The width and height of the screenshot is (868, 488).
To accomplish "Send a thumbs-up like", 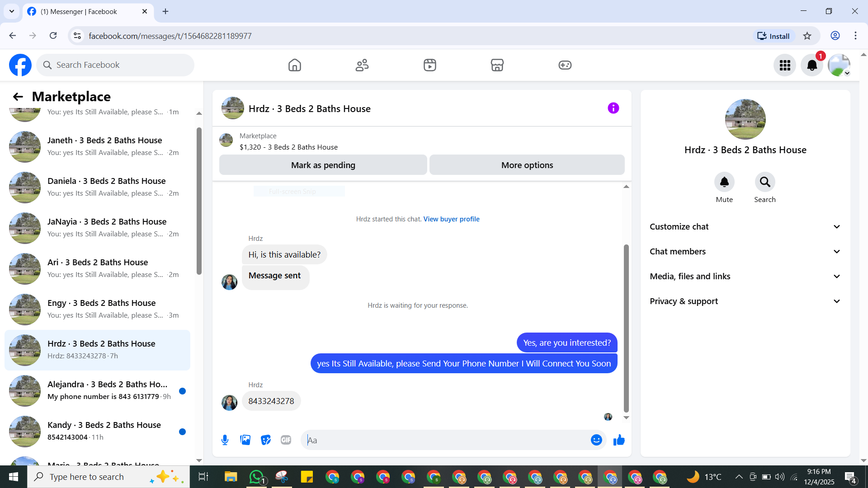I will click(x=619, y=440).
